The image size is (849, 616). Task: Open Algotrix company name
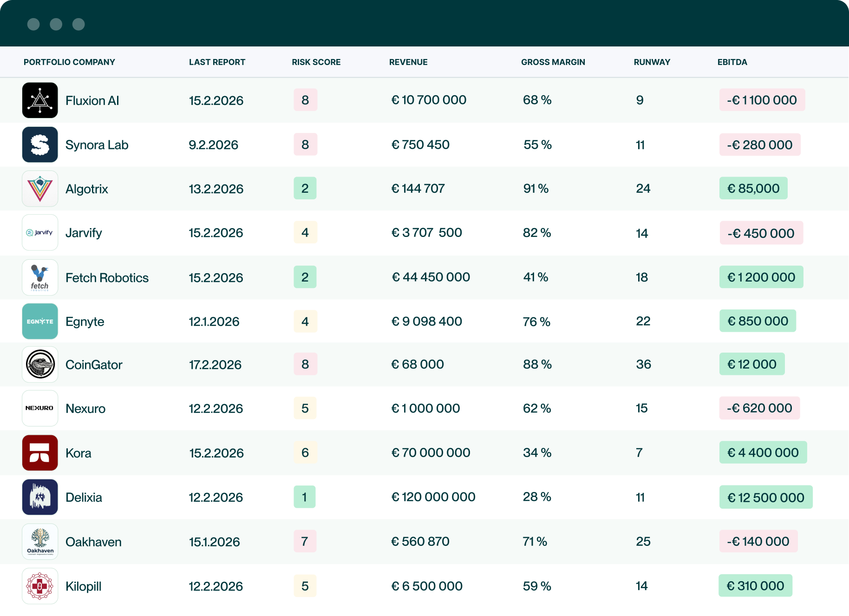point(87,189)
